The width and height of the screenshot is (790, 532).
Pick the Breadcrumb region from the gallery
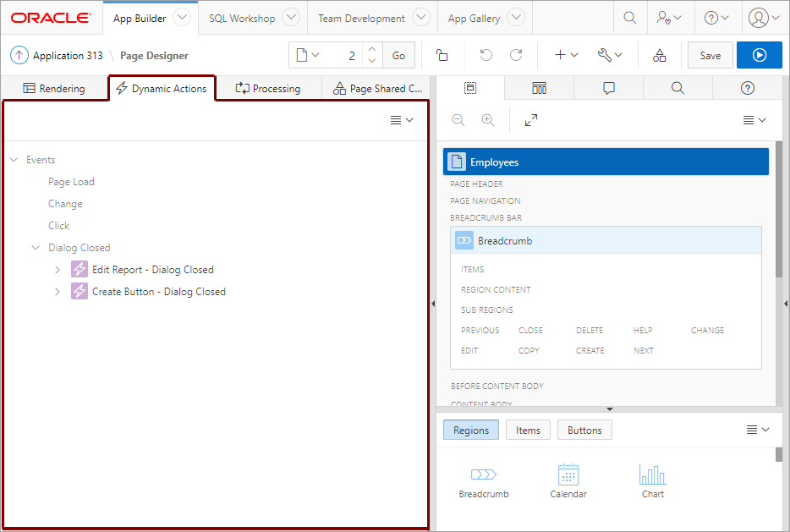[484, 481]
